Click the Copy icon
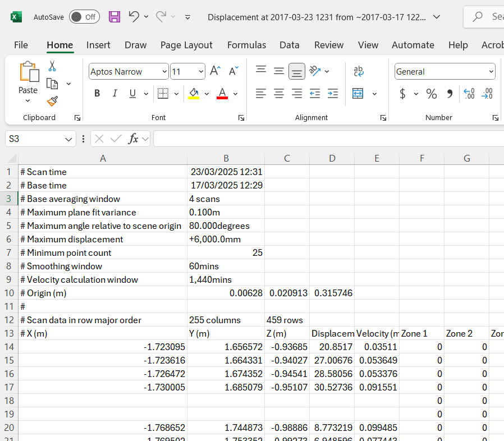The width and height of the screenshot is (504, 441). click(52, 84)
